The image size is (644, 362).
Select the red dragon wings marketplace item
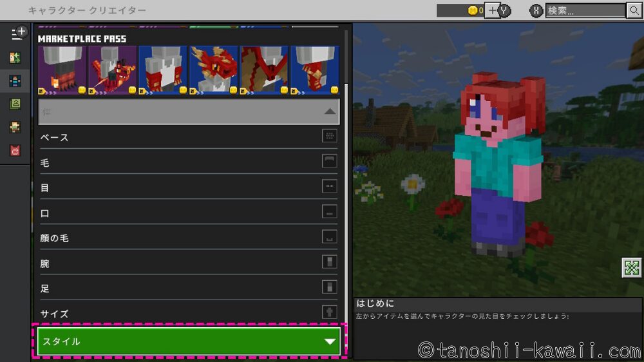[x=264, y=70]
